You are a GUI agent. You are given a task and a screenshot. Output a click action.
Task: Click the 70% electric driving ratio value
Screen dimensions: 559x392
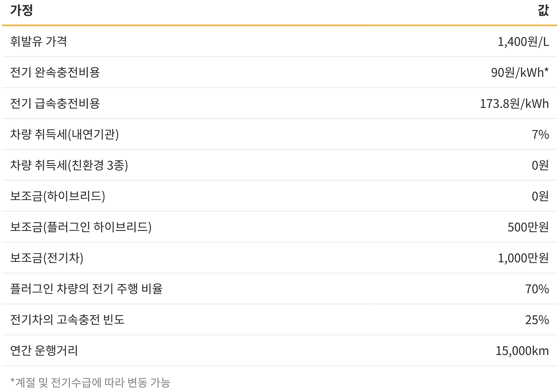coord(537,289)
